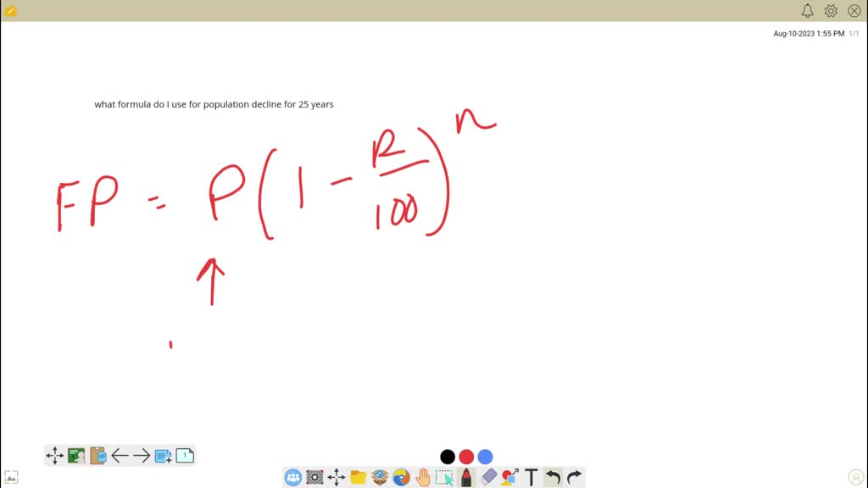The width and height of the screenshot is (868, 488).
Task: Open the participants panel
Action: tap(292, 477)
